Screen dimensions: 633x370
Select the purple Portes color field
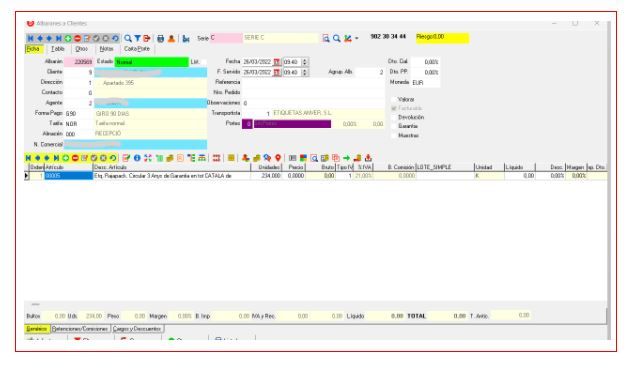click(292, 124)
